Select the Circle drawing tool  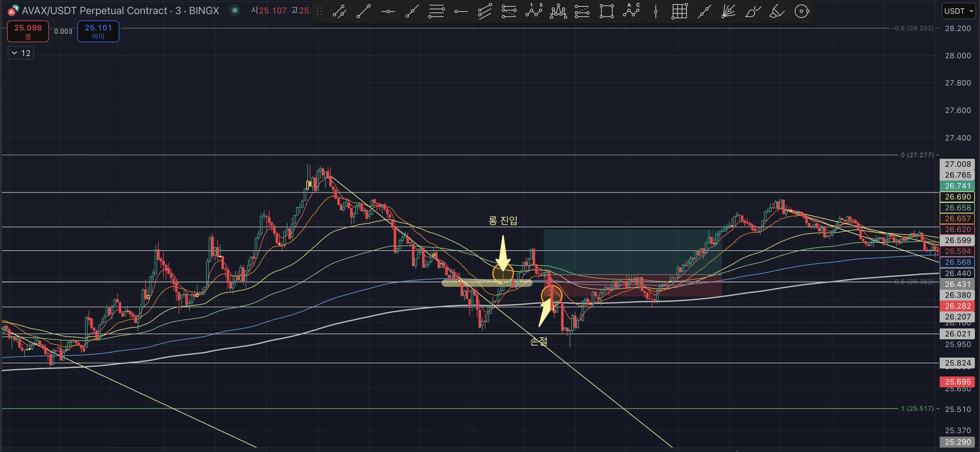pyautogui.click(x=802, y=11)
